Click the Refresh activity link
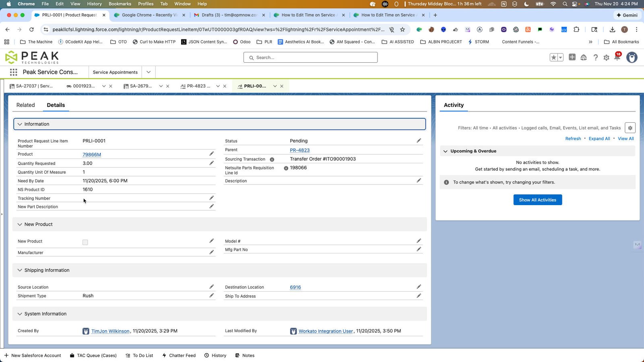Screen dimensions: 644x362 point(573,139)
